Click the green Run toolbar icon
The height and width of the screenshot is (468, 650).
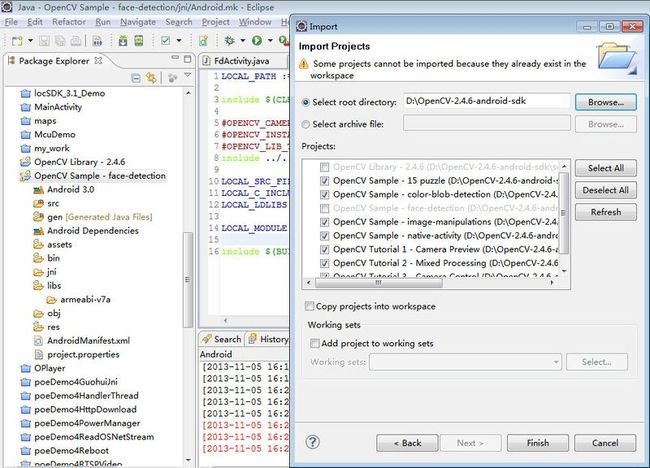257,41
